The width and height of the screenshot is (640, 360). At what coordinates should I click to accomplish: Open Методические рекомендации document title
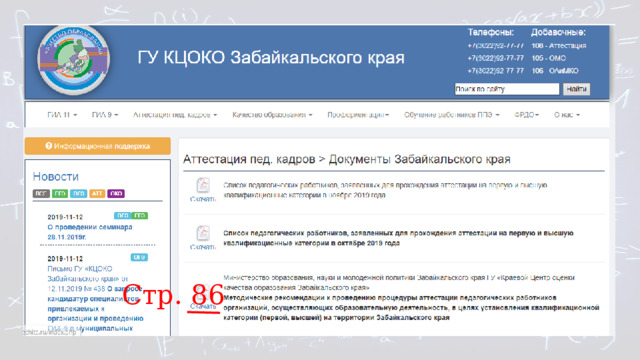click(x=411, y=307)
